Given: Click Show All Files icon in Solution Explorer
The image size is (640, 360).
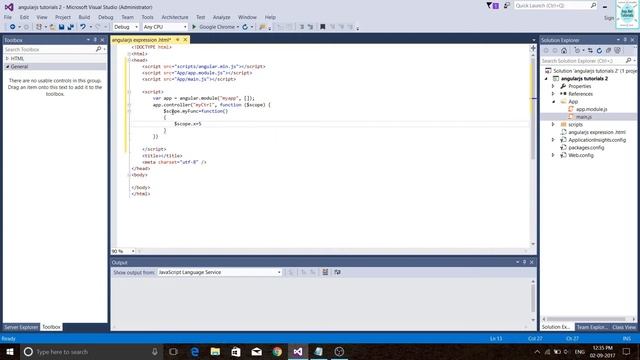Looking at the screenshot, I should 618,51.
